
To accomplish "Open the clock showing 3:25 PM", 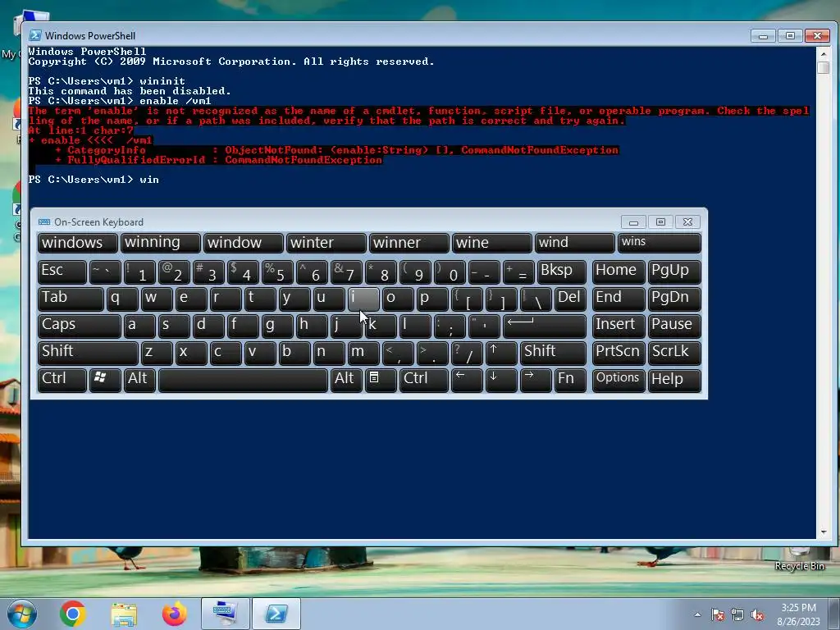I will click(798, 614).
